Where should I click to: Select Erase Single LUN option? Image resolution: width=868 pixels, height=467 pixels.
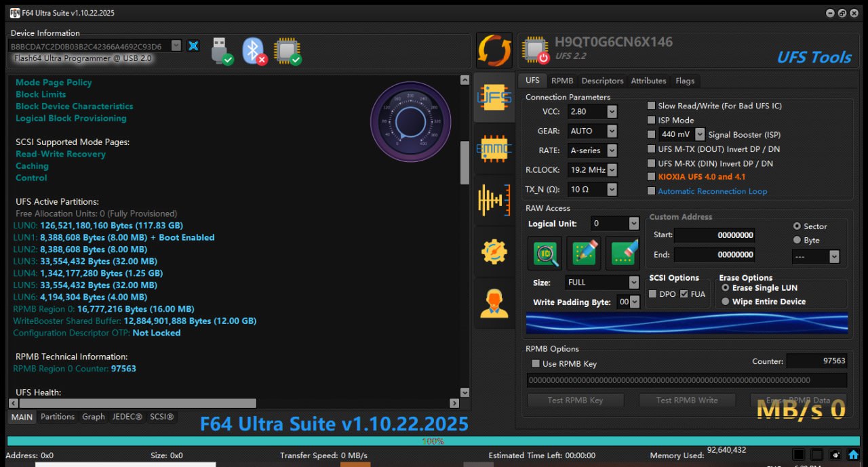(x=726, y=288)
